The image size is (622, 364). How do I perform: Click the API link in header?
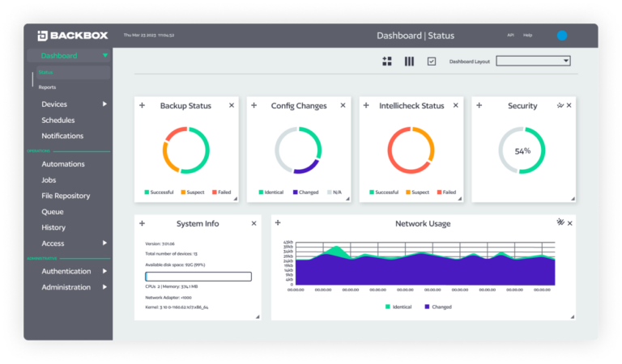[x=510, y=36]
